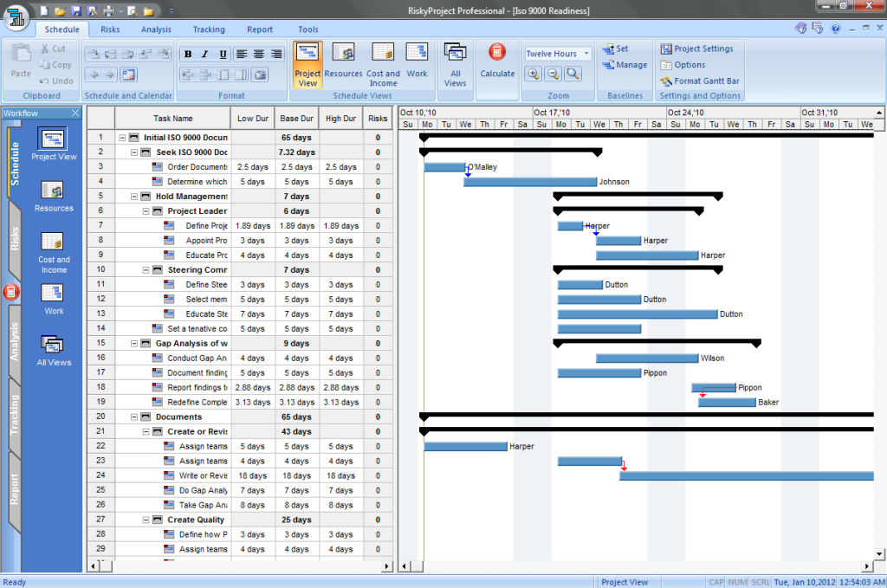887x588 pixels.
Task: Toggle italic text formatting
Action: pos(204,54)
